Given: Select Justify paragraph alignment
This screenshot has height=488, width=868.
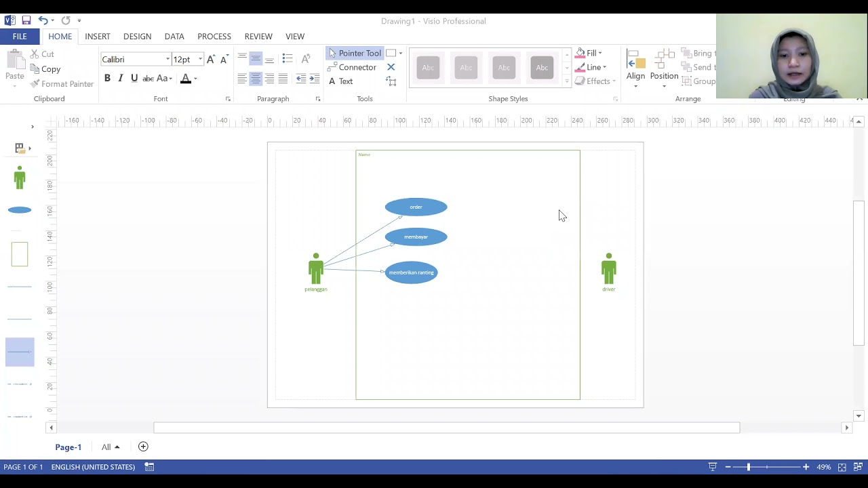Looking at the screenshot, I should click(283, 79).
